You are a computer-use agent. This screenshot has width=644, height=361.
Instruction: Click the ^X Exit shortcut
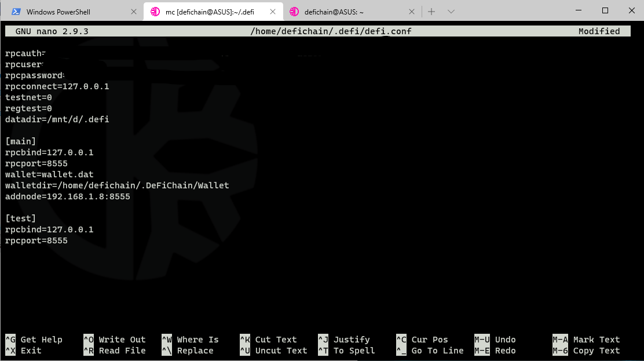point(23,351)
